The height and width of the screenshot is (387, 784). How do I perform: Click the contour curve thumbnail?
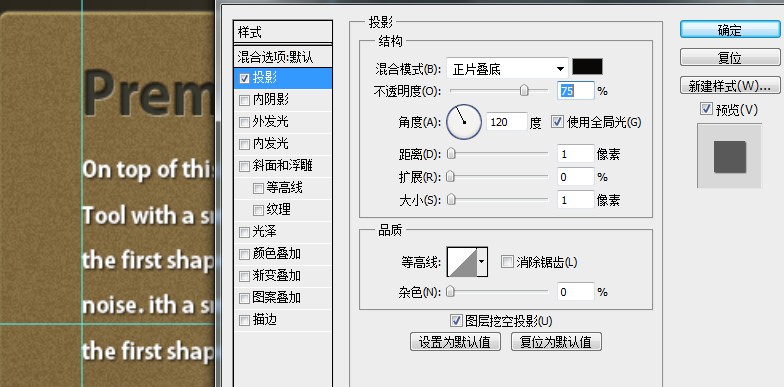pyautogui.click(x=462, y=262)
